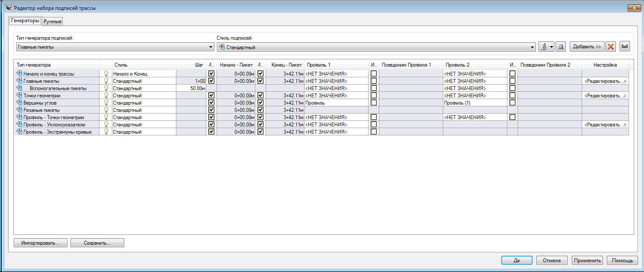The width and height of the screenshot is (644, 272).
Task: Uncheck end station checkbox for Резаные пикеты
Action: [x=261, y=110]
